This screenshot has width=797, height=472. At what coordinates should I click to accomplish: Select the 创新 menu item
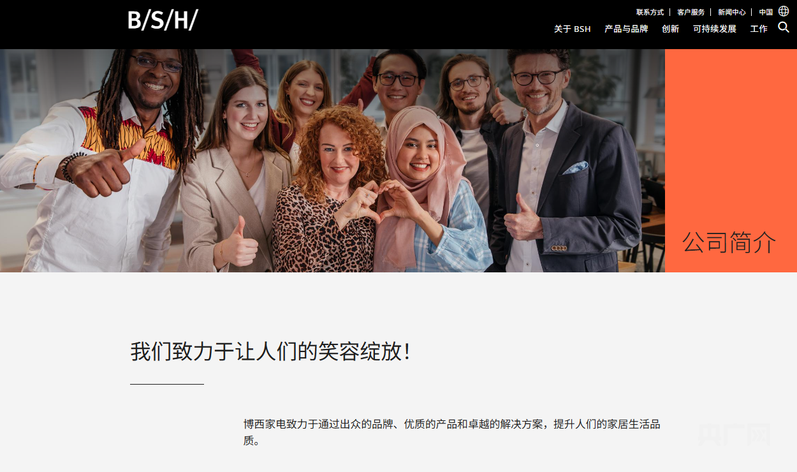click(x=670, y=29)
